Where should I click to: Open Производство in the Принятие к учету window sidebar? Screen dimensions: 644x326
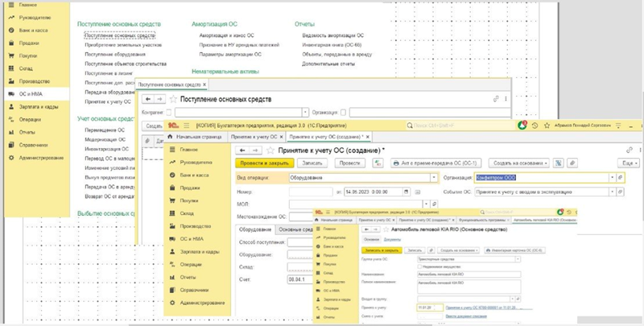196,226
